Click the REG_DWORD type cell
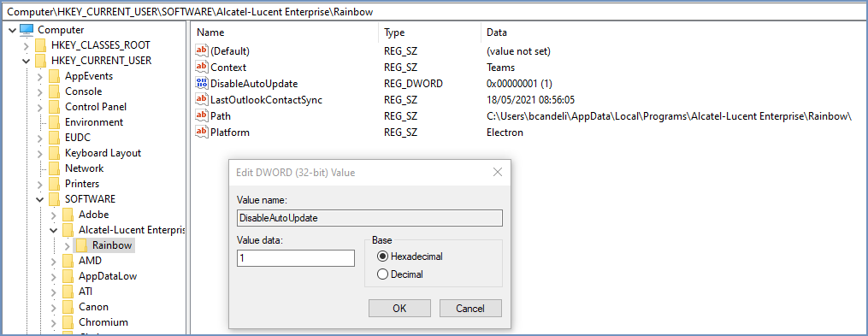The image size is (868, 336). click(x=413, y=84)
